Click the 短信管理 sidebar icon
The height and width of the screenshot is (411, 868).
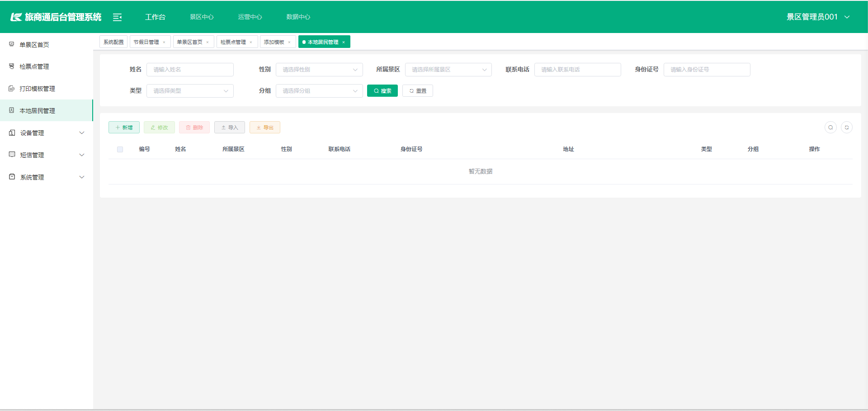12,155
